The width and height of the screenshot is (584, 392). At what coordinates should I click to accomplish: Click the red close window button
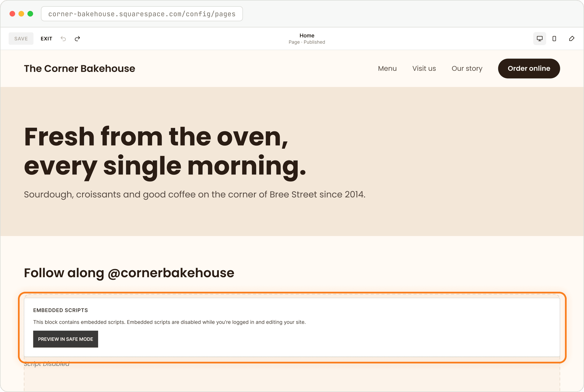[x=12, y=14]
